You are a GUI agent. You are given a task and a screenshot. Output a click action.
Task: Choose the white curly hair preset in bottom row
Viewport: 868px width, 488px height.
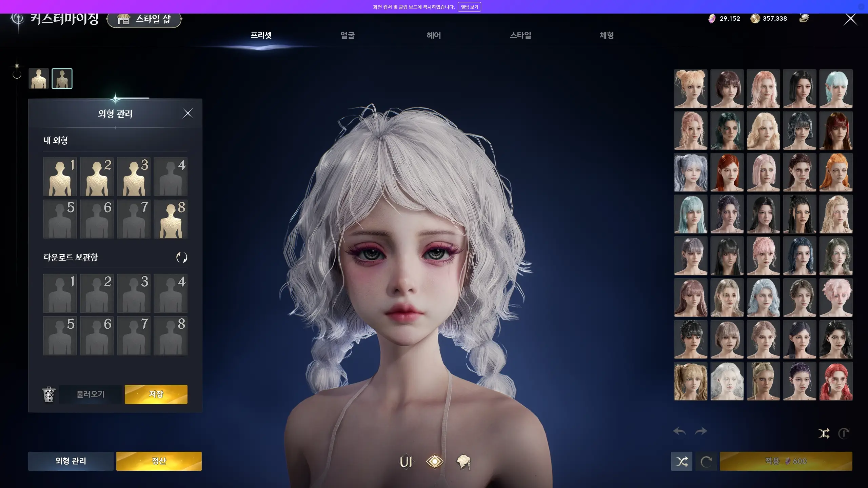click(x=727, y=381)
